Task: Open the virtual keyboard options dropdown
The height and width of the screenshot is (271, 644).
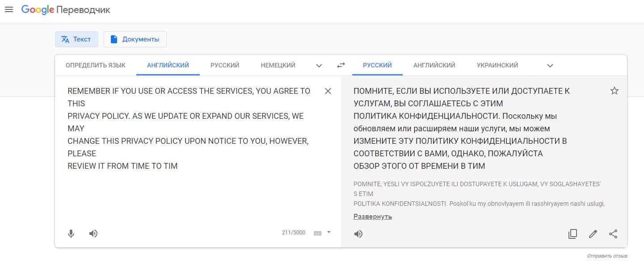Action: tap(329, 232)
